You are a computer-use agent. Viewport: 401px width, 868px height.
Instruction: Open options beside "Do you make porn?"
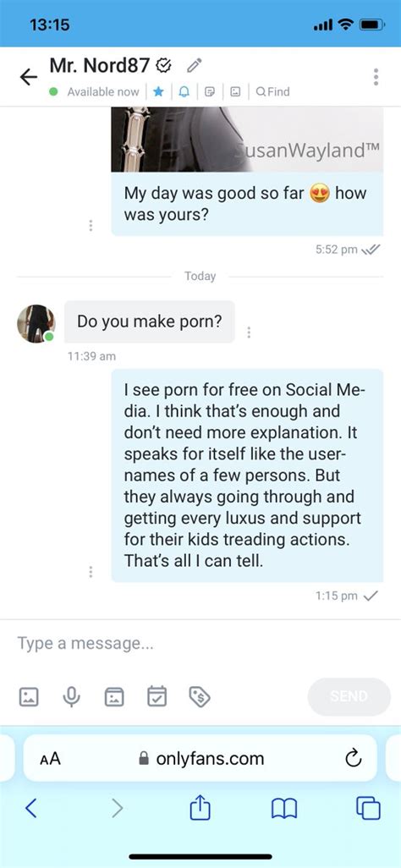click(249, 332)
